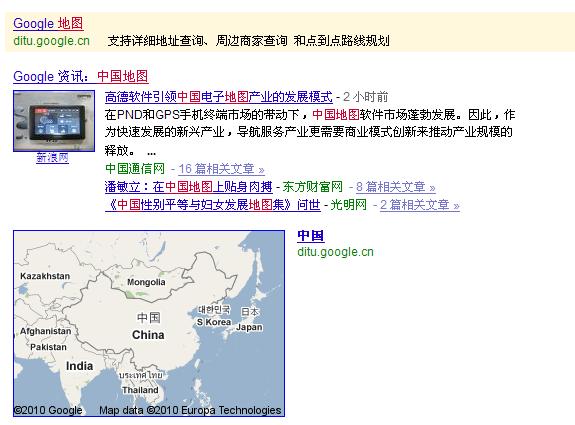Show 2 篇相关文章 related articles
The height and width of the screenshot is (425, 575).
[420, 205]
